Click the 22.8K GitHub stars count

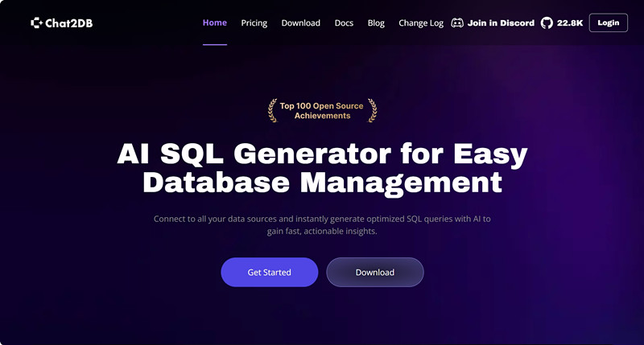(570, 23)
